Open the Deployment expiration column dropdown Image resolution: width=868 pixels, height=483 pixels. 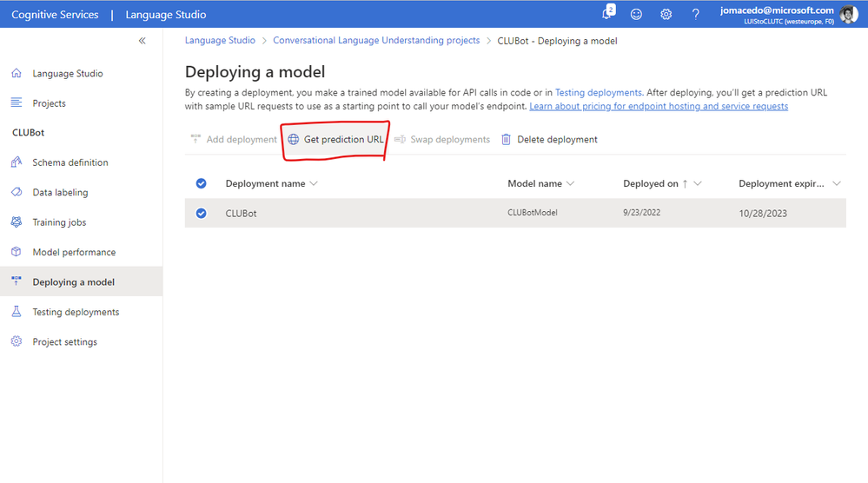click(837, 183)
